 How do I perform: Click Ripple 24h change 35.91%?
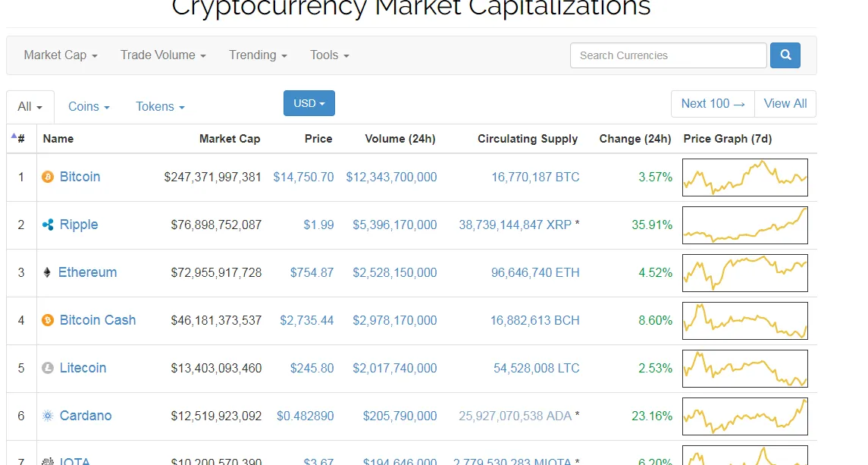pos(652,225)
